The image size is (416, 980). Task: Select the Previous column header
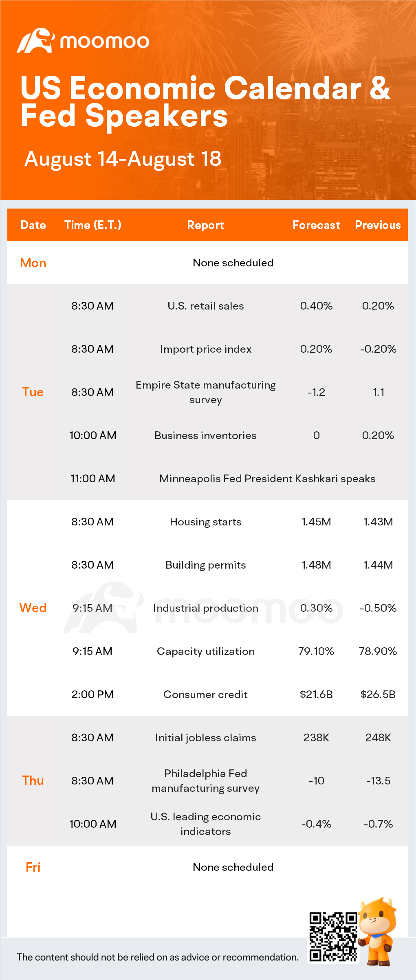click(378, 225)
